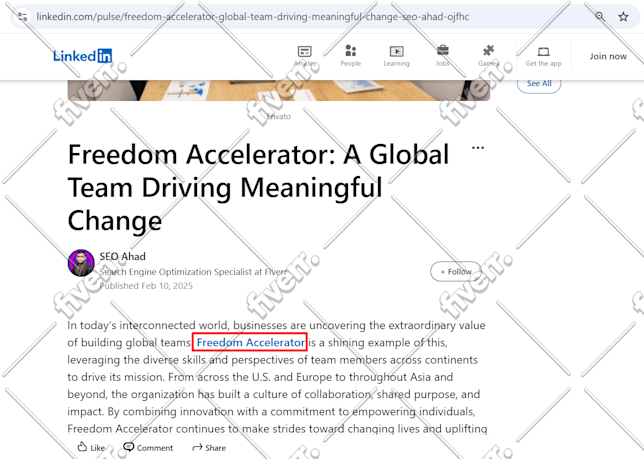This screenshot has height=459, width=644.
Task: Go to the LinkedIn home logo
Action: coord(83,56)
